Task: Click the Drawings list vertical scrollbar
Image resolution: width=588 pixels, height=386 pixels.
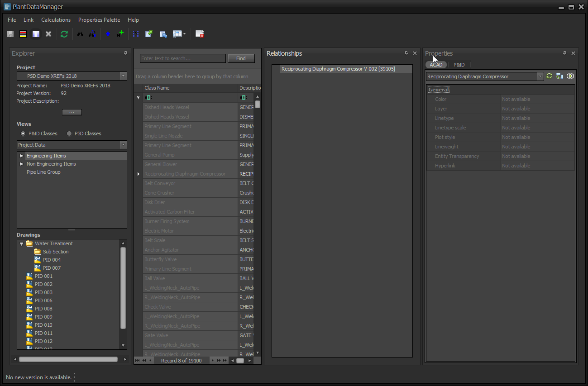Action: pos(123,288)
